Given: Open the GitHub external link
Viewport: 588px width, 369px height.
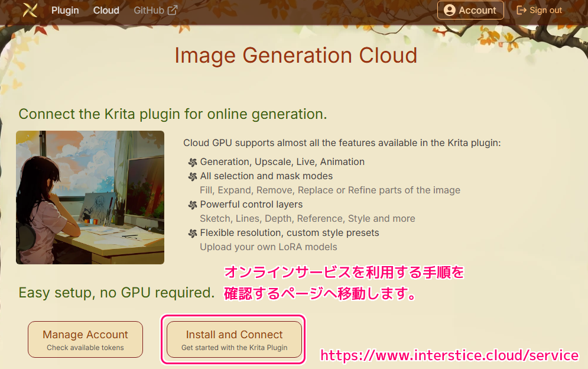Looking at the screenshot, I should 155,11.
